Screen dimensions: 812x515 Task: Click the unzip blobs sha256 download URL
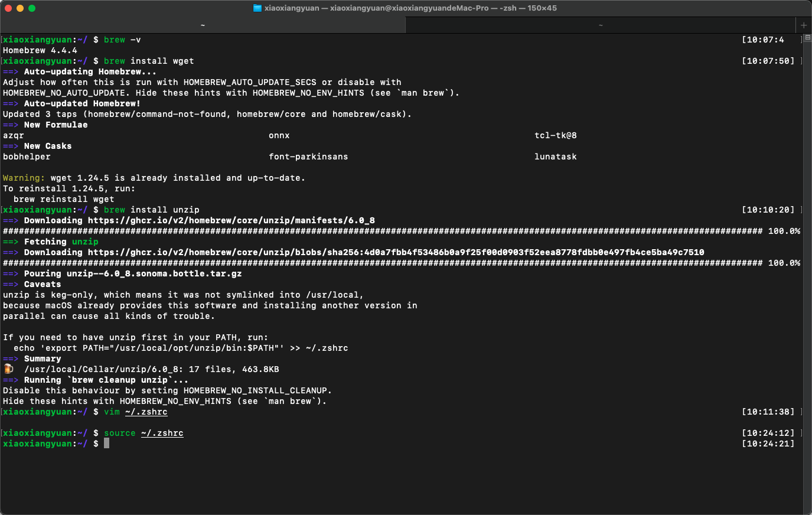pyautogui.click(x=396, y=252)
